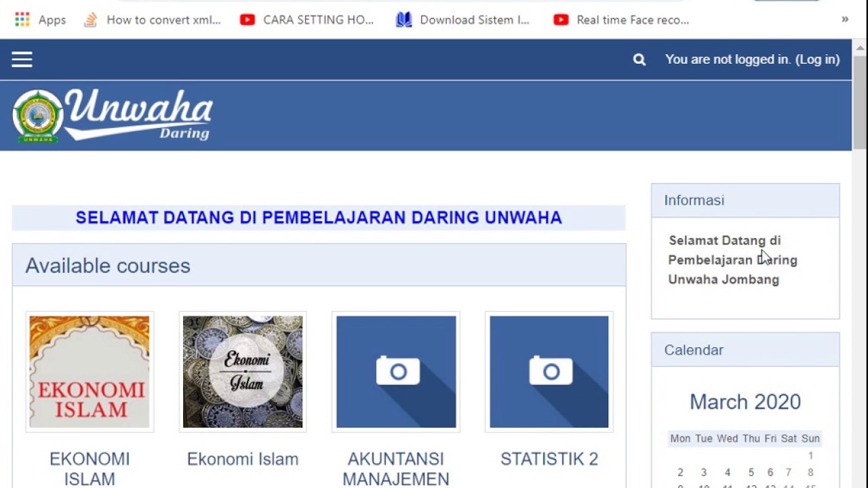Click the Calendar block header

(x=745, y=350)
